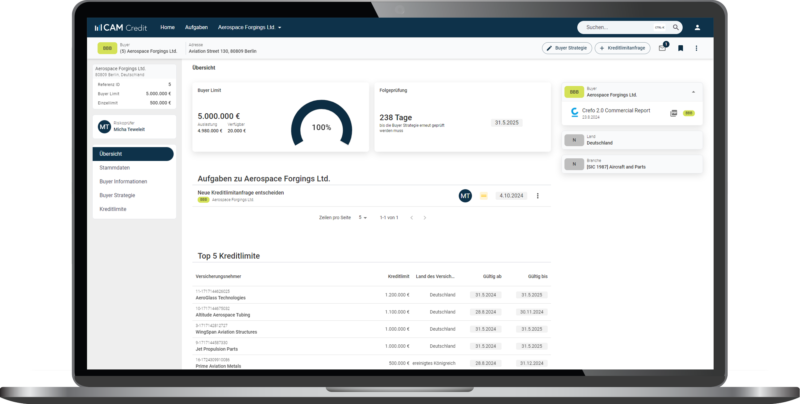Click the Buyer Strategie button

point(566,48)
